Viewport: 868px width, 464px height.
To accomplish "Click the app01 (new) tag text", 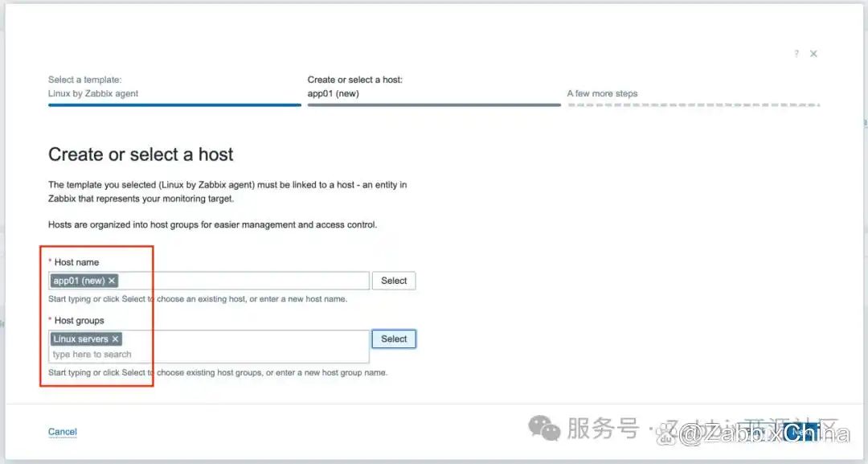I will (x=79, y=281).
